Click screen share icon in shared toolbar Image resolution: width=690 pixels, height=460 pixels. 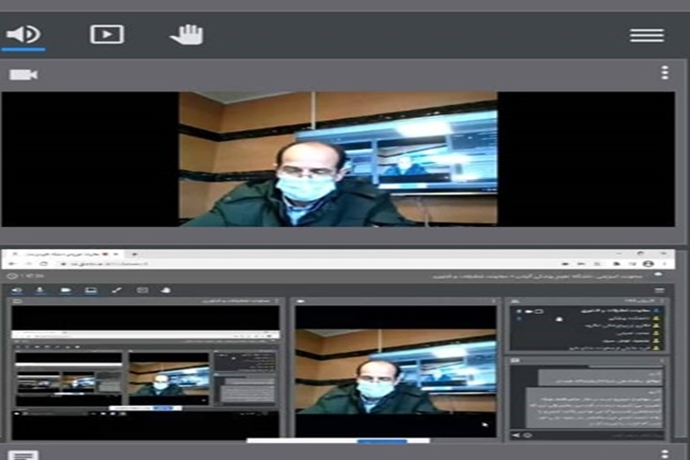[91, 290]
